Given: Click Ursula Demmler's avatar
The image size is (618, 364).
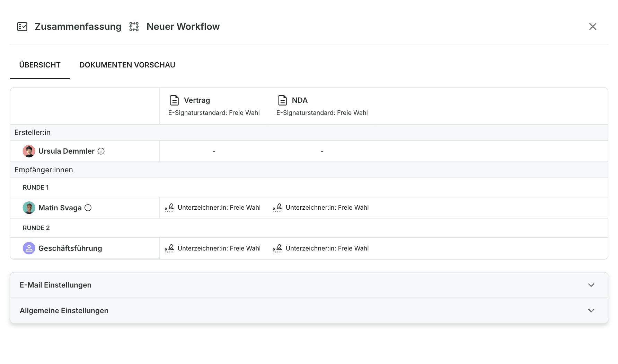Looking at the screenshot, I should 29,151.
